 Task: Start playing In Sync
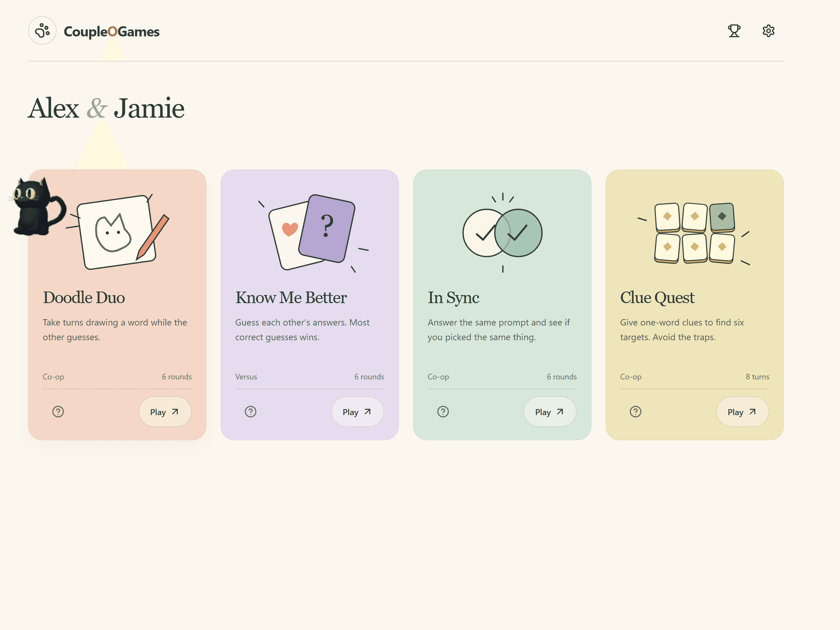550,412
